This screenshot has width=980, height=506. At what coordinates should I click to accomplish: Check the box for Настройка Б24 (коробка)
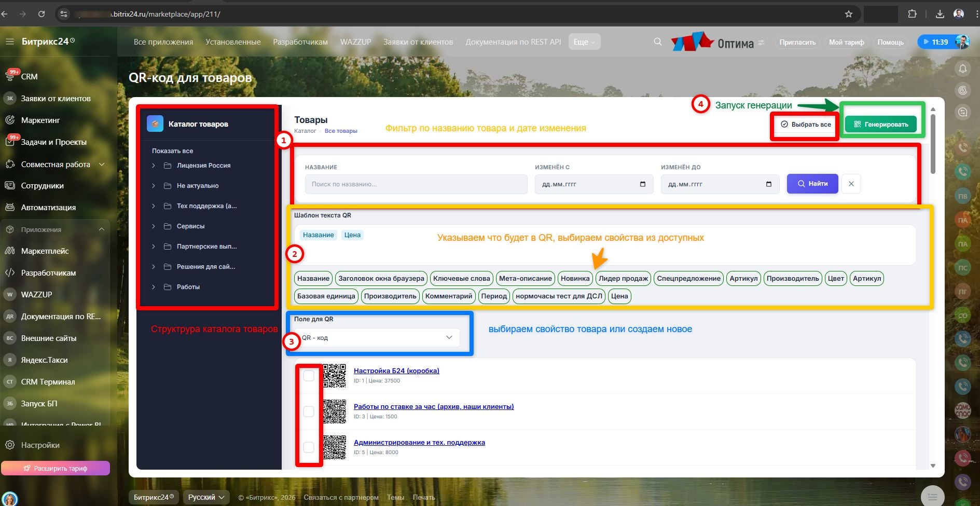(x=309, y=376)
